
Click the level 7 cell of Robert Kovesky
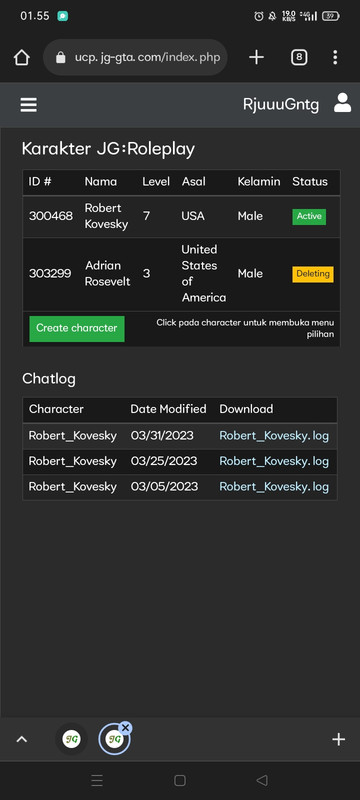(x=146, y=216)
